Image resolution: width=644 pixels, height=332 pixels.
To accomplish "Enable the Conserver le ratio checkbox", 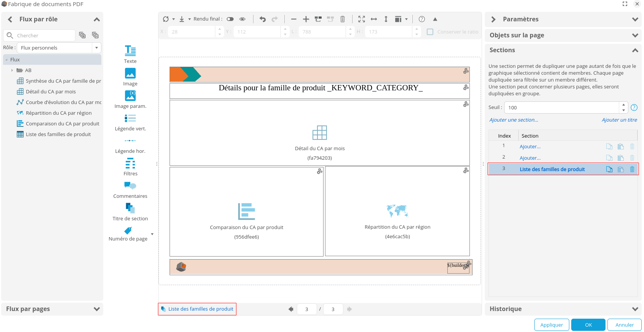I will 430,32.
